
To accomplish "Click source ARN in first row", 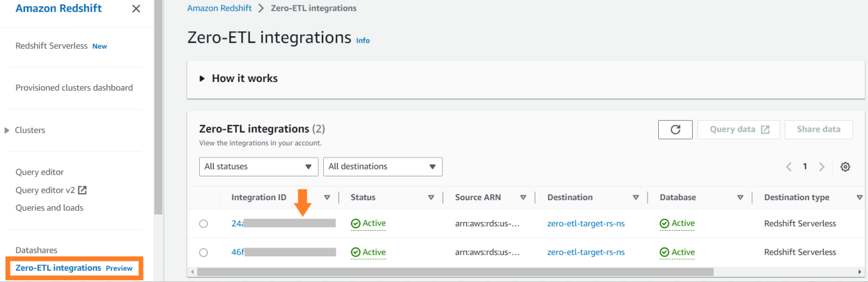I will (487, 223).
